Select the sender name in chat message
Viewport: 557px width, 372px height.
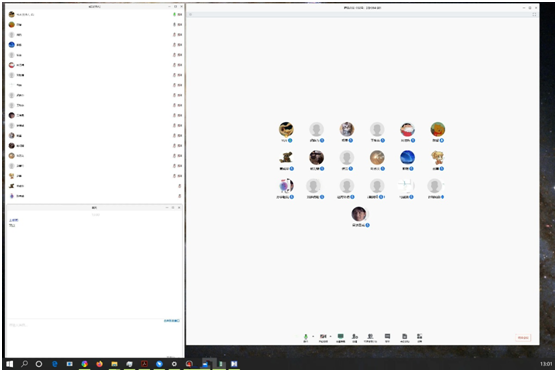click(13, 220)
